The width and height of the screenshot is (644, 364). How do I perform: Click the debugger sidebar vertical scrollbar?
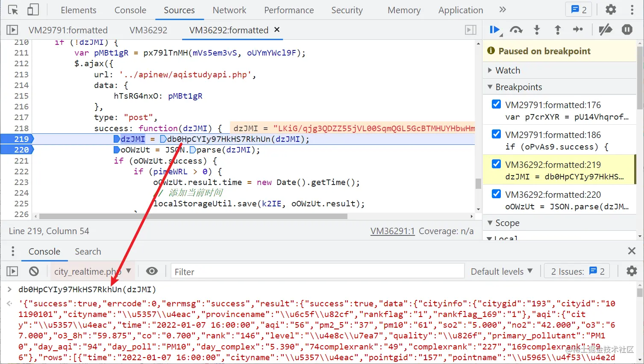click(x=640, y=77)
